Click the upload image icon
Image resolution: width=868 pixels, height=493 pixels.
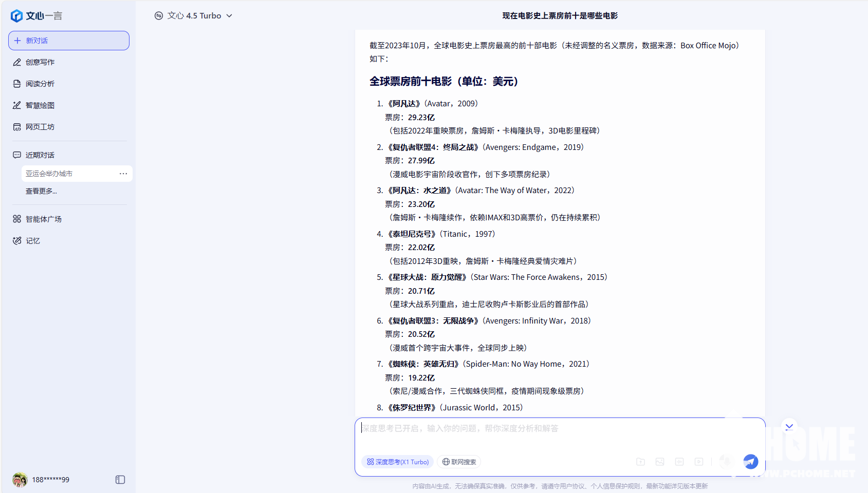click(x=660, y=462)
